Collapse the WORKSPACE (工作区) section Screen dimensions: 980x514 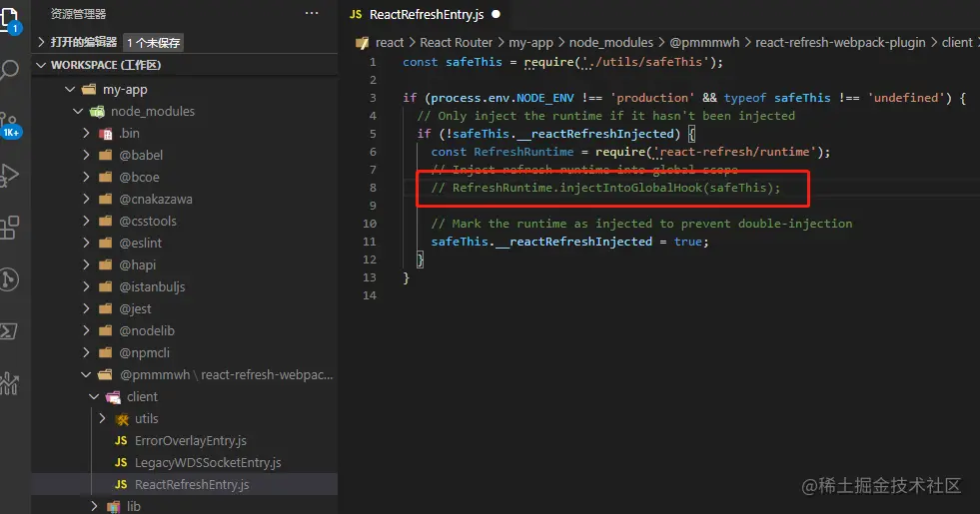pyautogui.click(x=41, y=65)
